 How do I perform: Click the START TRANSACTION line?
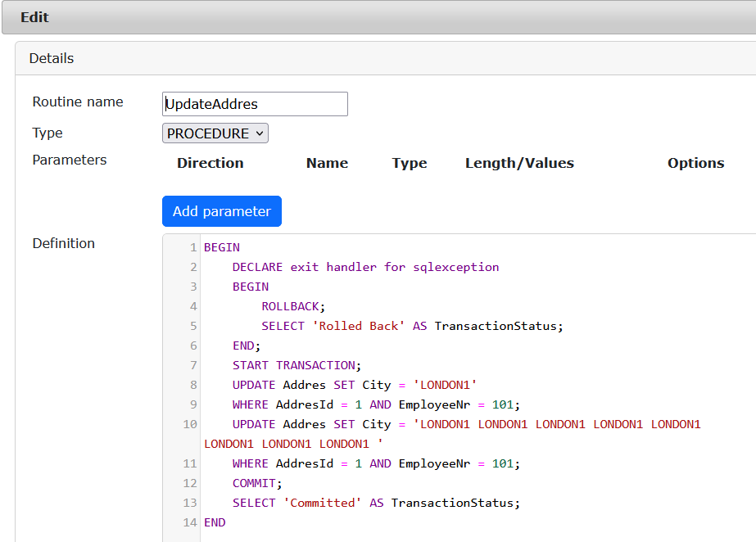point(296,365)
